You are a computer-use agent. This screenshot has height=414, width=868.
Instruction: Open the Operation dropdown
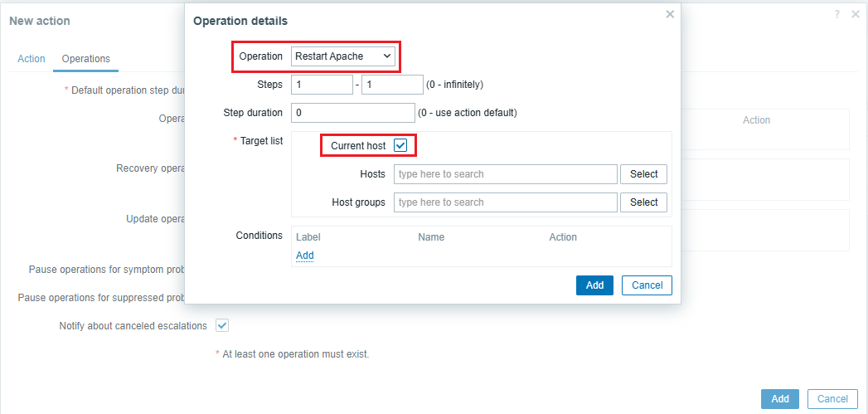click(x=342, y=56)
